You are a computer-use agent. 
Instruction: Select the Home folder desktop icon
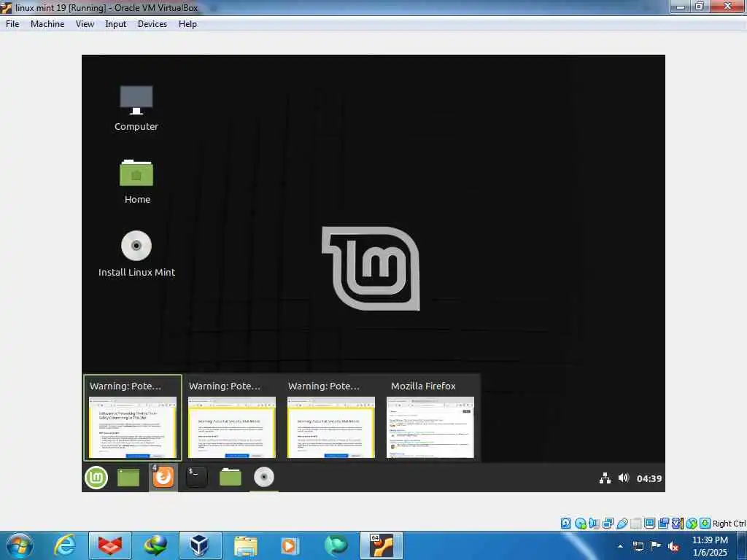coord(136,182)
